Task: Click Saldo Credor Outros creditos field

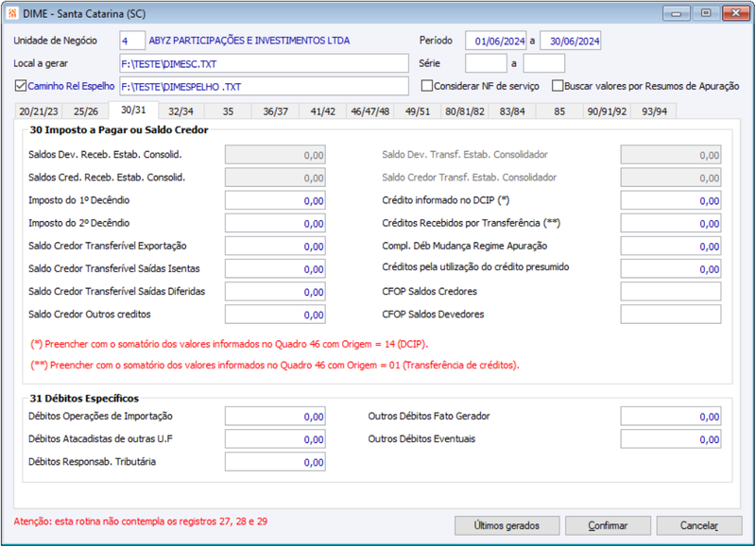Action: 275,315
